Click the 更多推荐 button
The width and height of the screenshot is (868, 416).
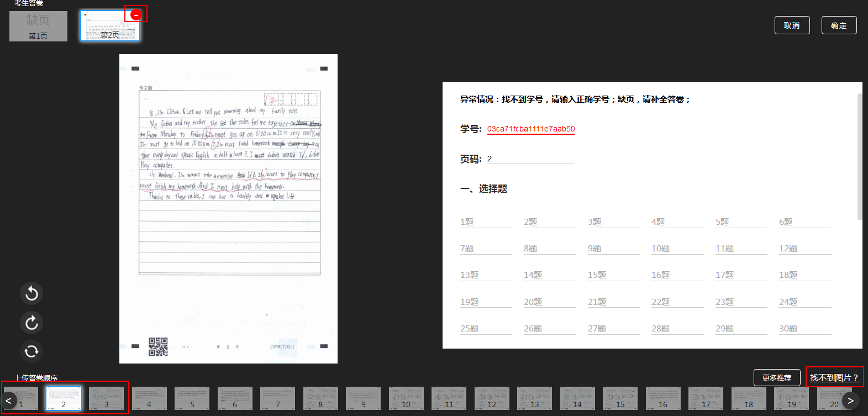coord(776,378)
